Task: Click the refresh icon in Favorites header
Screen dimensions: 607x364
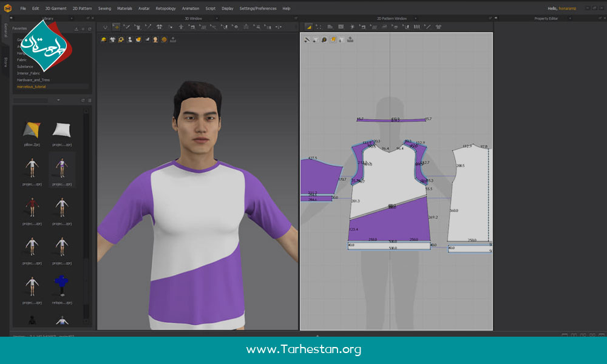Action: pyautogui.click(x=90, y=29)
